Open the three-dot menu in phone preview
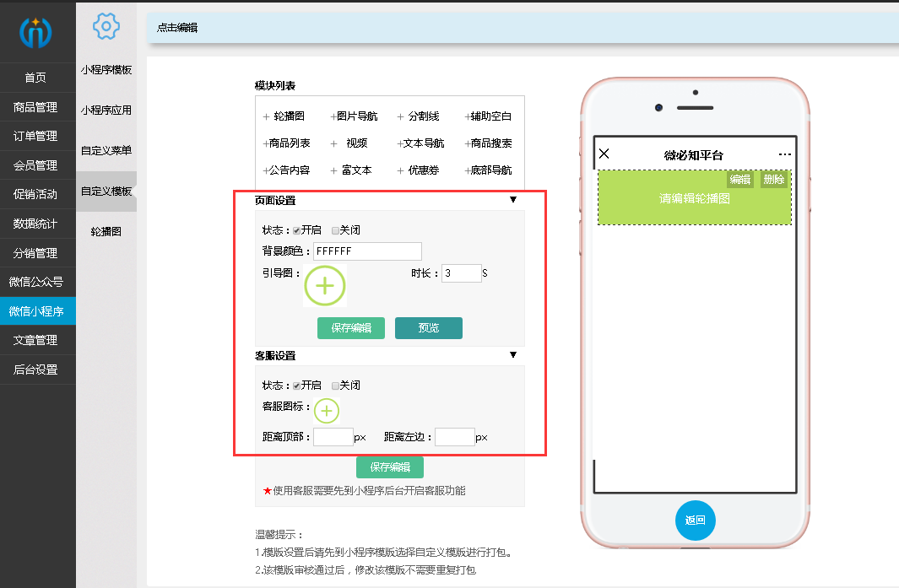The height and width of the screenshot is (588, 899). pyautogui.click(x=785, y=154)
